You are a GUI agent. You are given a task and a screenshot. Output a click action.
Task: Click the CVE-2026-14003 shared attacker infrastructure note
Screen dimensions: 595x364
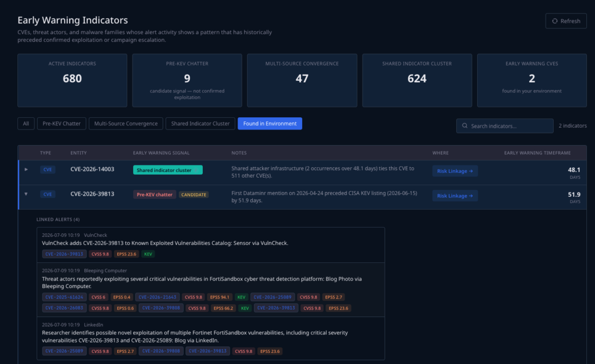click(322, 172)
